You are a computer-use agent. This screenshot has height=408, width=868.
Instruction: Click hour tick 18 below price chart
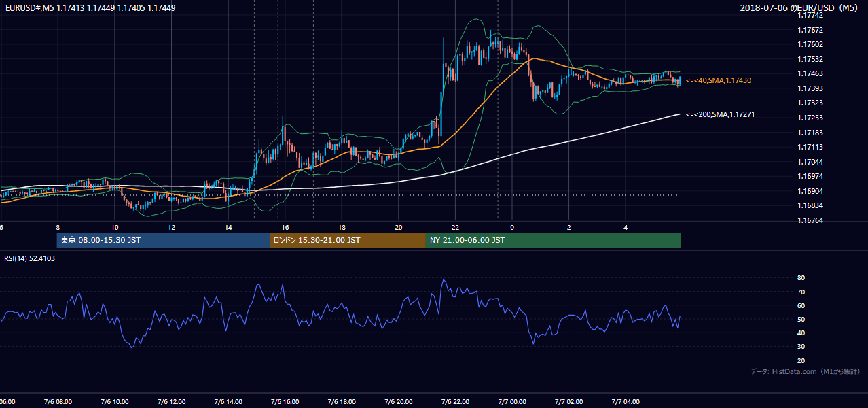pyautogui.click(x=342, y=227)
